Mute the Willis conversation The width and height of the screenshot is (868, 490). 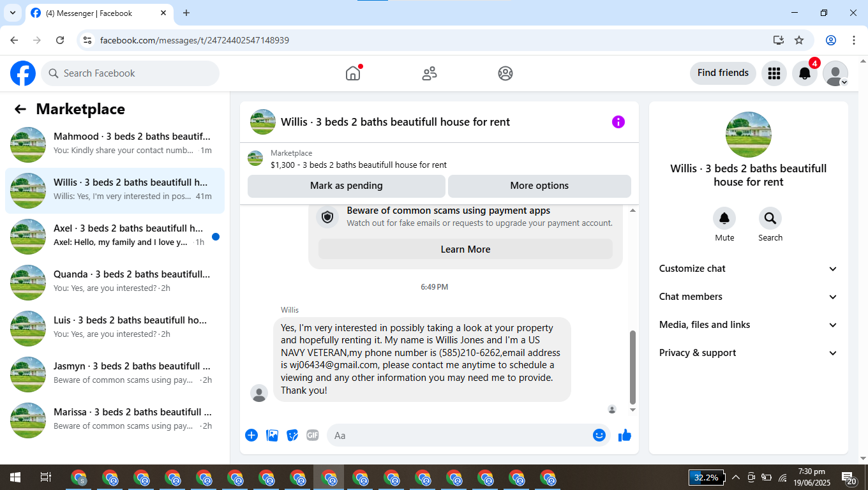pyautogui.click(x=724, y=219)
